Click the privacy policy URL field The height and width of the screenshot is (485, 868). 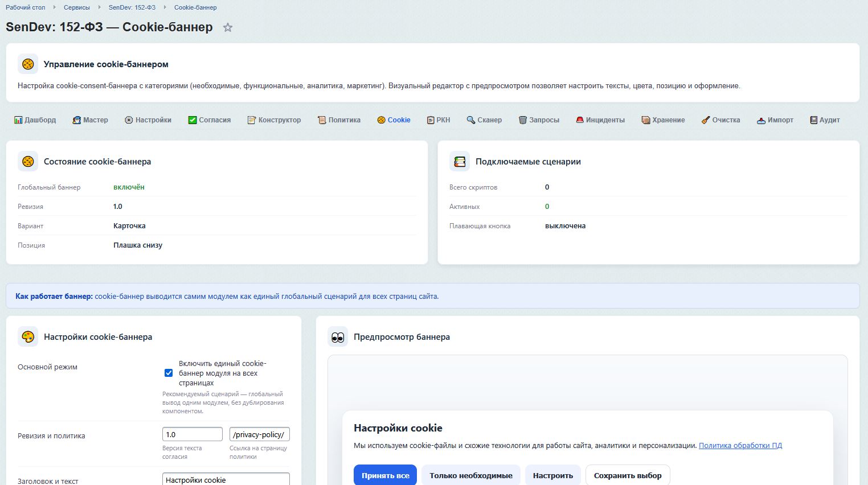tap(259, 434)
